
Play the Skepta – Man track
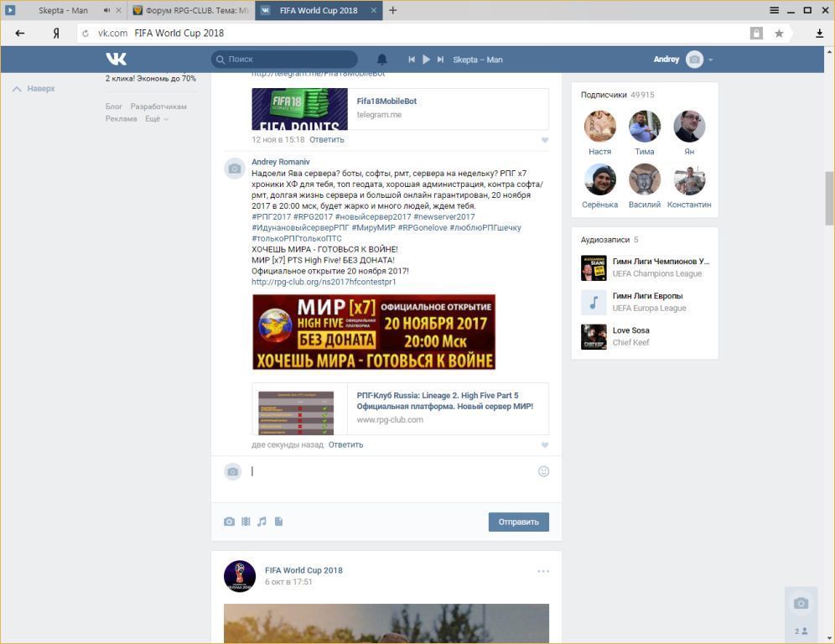(x=426, y=60)
